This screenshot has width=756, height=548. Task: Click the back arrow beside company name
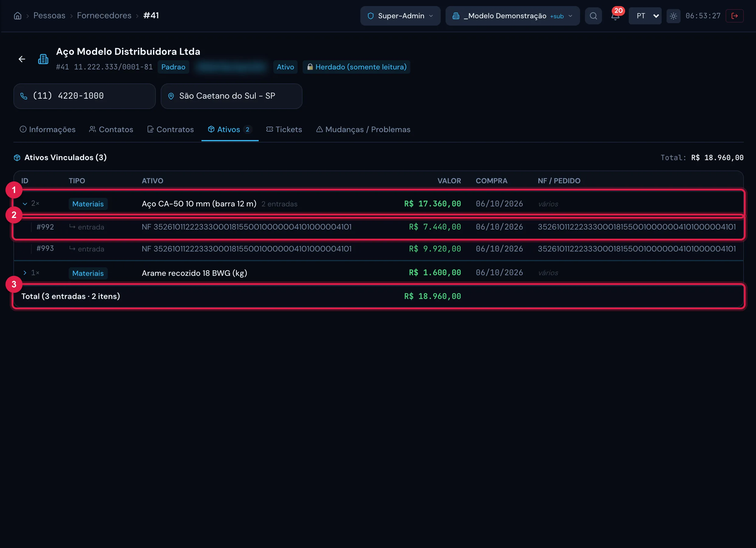click(22, 59)
